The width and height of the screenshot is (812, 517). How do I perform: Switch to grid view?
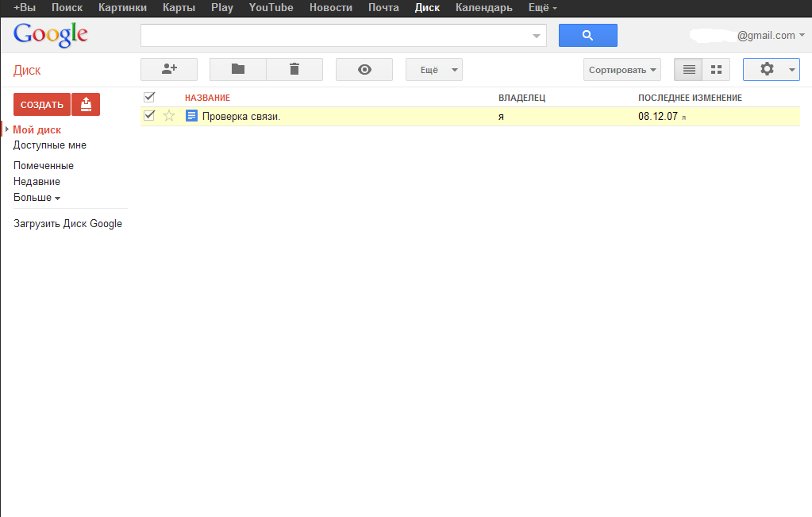coord(715,69)
